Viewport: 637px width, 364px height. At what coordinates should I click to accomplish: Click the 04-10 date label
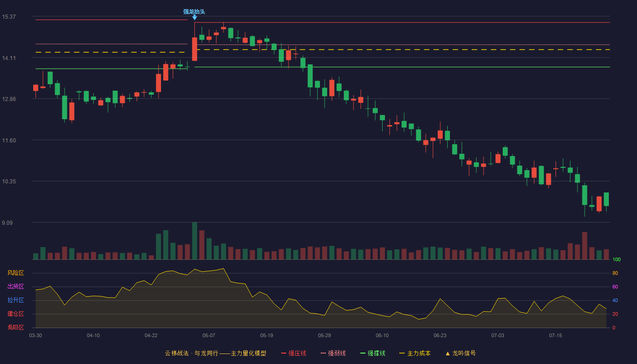93,335
